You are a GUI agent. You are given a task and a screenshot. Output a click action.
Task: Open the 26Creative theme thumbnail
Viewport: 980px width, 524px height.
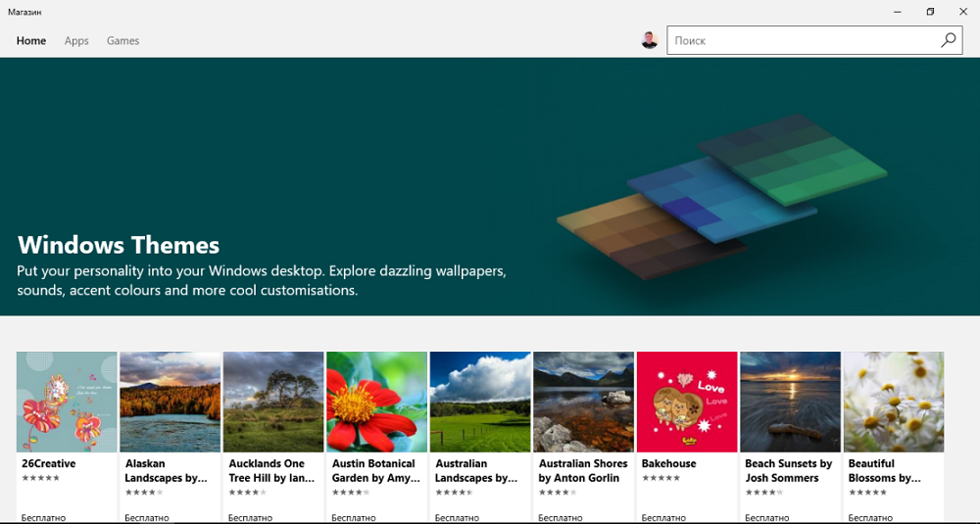pos(67,402)
